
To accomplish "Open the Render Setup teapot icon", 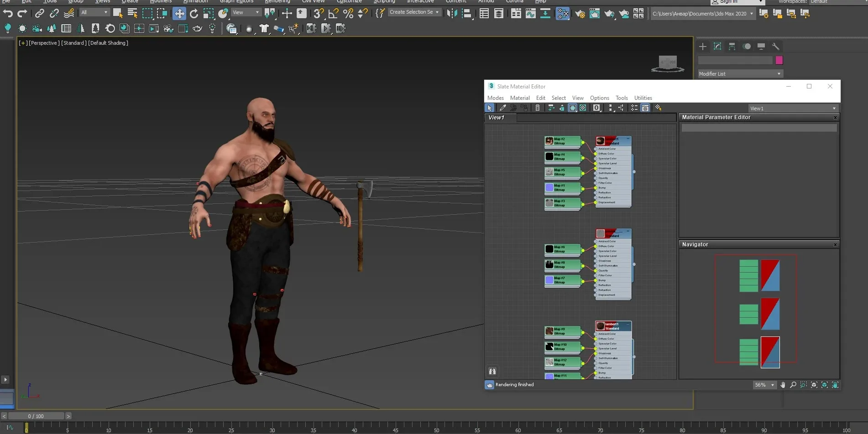I will pos(580,14).
